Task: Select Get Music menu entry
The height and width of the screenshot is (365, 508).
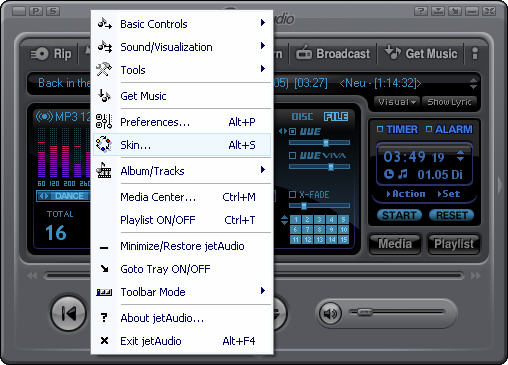Action: coord(182,96)
